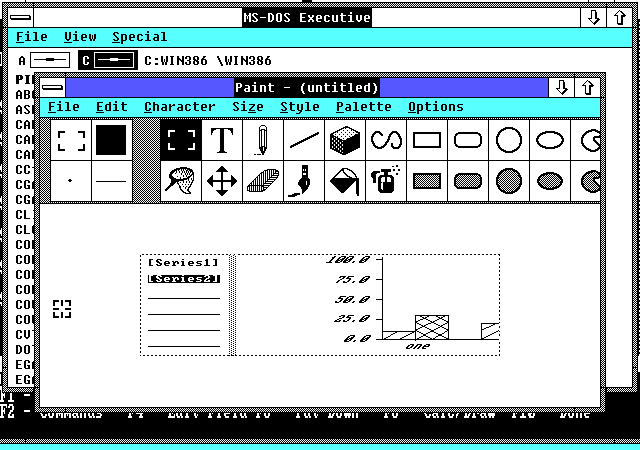Select the hollow Ellipse tool
This screenshot has width=640, height=450.
pos(550,140)
